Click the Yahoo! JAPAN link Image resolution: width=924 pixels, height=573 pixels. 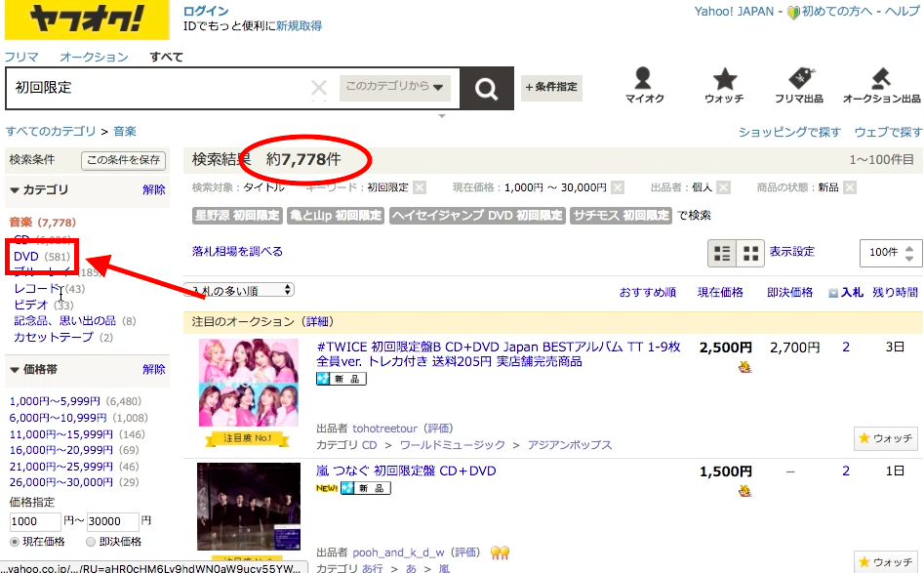point(734,11)
